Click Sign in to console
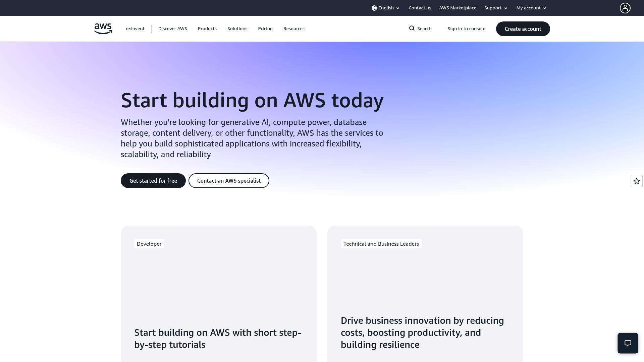Image resolution: width=644 pixels, height=362 pixels. [466, 29]
